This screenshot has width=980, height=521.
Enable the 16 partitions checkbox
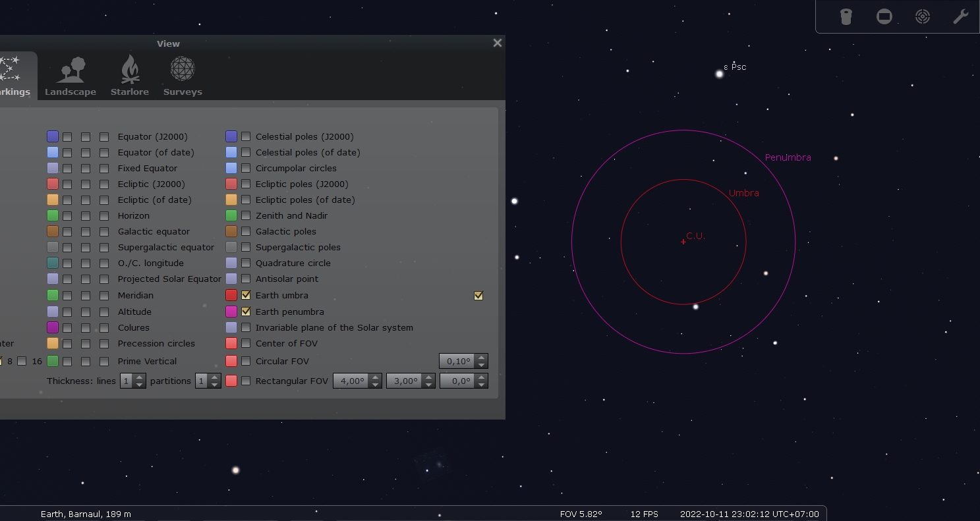[x=23, y=361]
